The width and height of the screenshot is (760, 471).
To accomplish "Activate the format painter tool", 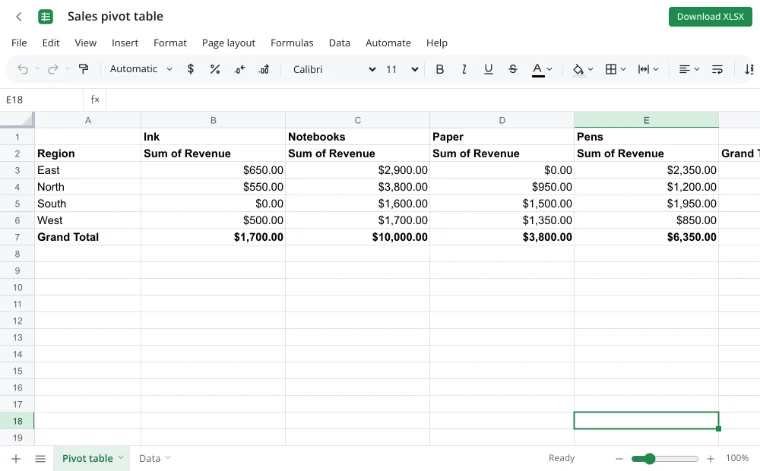I will pyautogui.click(x=83, y=69).
